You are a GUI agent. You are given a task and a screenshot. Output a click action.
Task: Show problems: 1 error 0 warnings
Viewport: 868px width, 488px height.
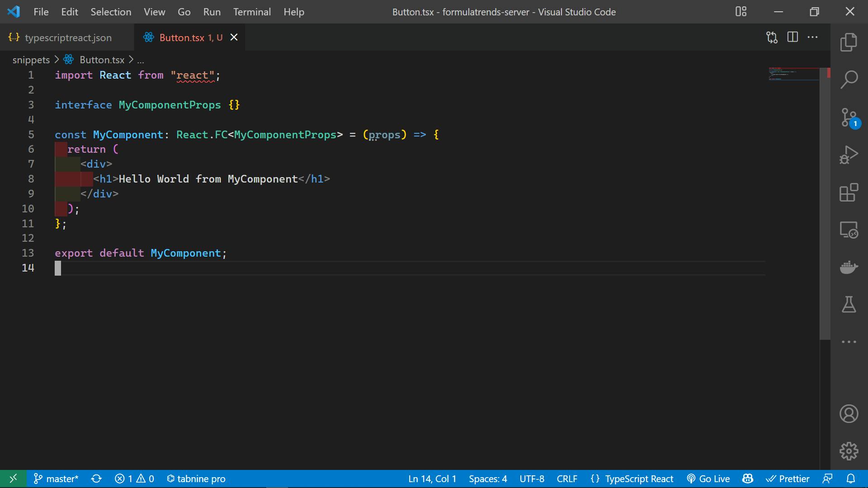[134, 479]
